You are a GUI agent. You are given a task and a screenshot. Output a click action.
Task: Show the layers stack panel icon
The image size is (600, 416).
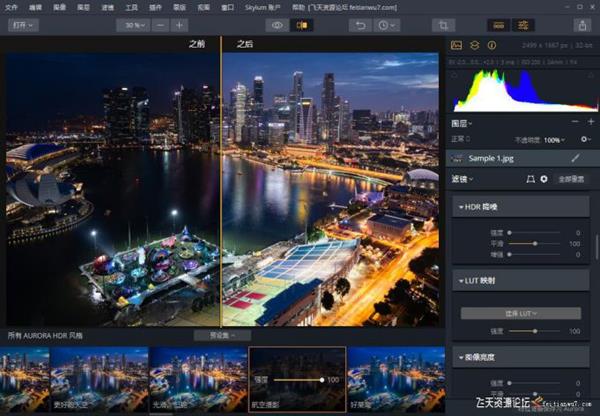[x=475, y=45]
